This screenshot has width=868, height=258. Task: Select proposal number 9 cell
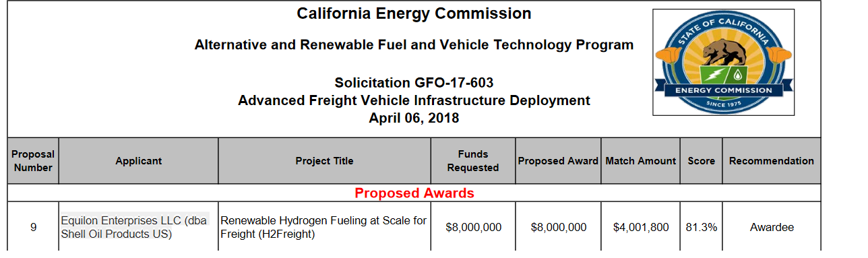click(33, 228)
